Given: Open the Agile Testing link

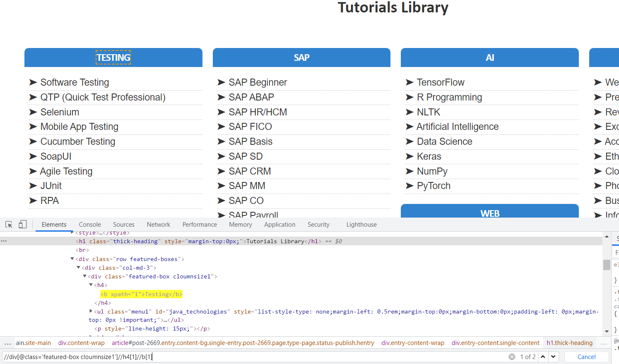Looking at the screenshot, I should (66, 171).
